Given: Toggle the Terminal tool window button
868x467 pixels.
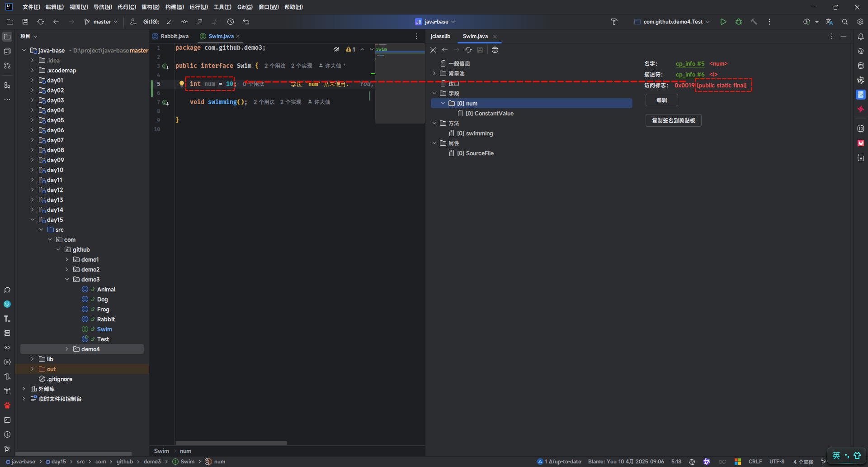Looking at the screenshot, I should (7, 420).
